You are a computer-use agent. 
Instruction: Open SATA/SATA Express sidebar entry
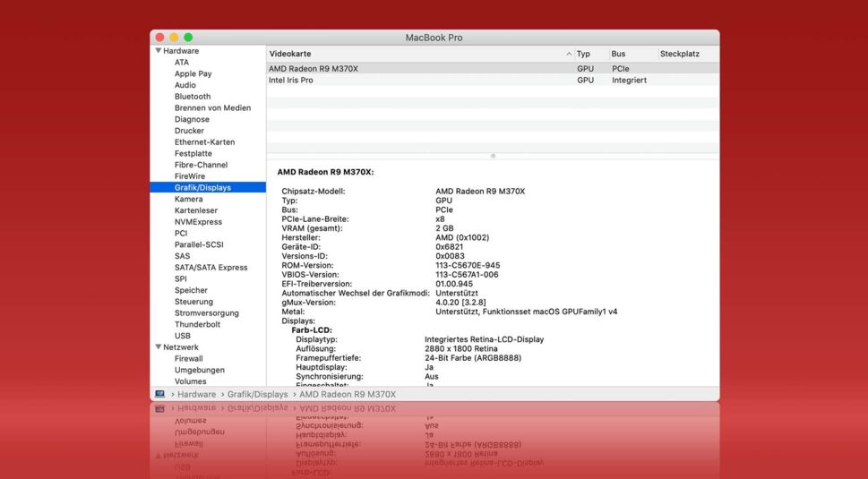coord(211,267)
